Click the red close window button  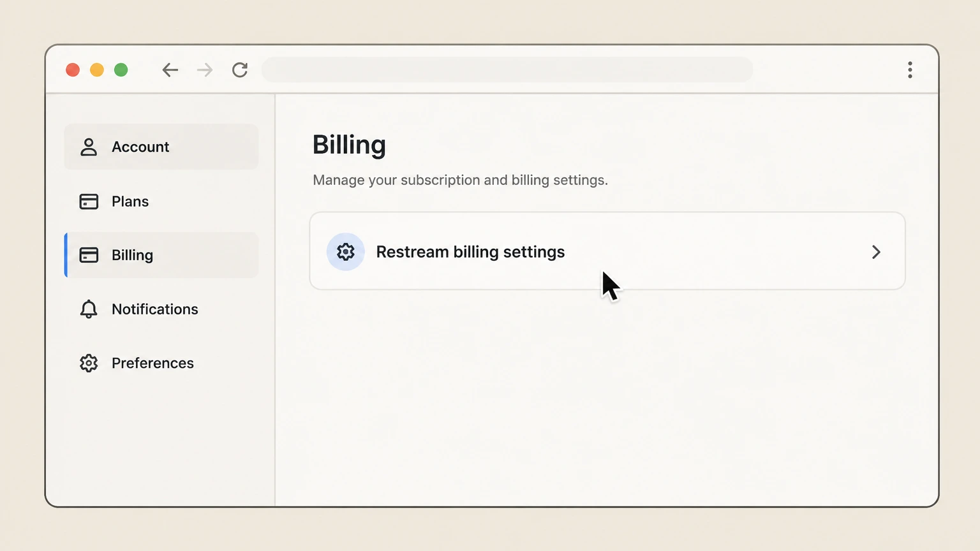[73, 70]
